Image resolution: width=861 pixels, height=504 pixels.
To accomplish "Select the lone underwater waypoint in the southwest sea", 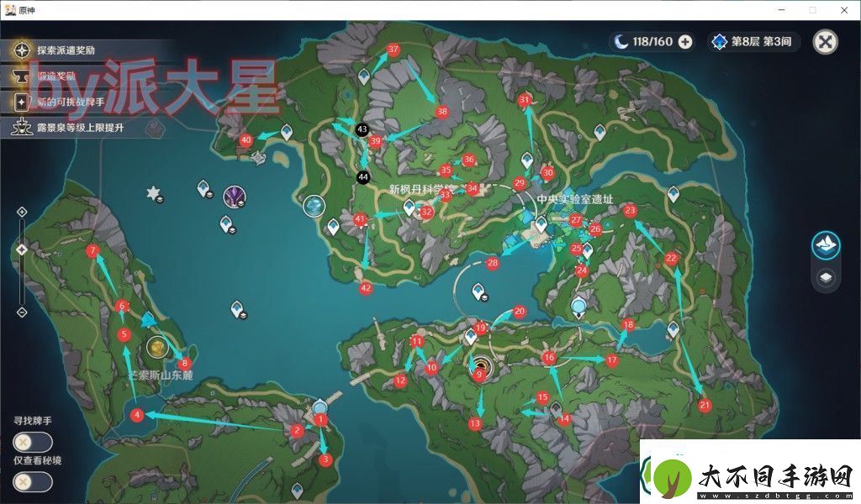I will (237, 309).
